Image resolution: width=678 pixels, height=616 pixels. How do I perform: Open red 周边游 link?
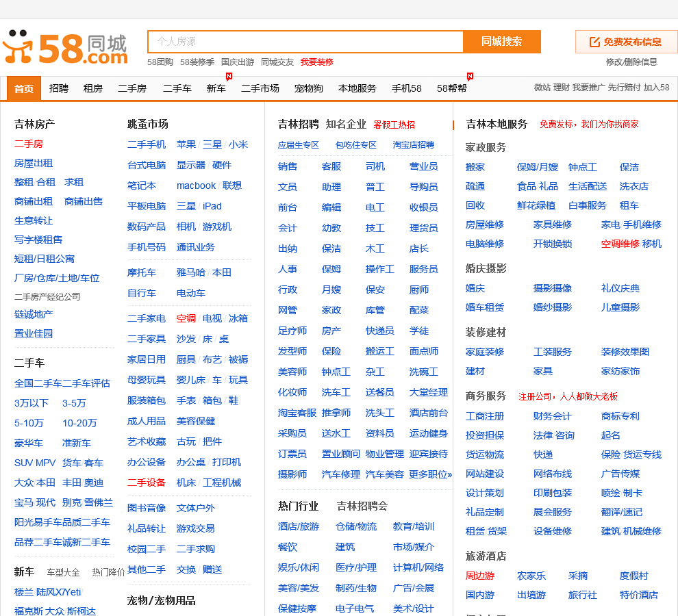click(x=480, y=576)
